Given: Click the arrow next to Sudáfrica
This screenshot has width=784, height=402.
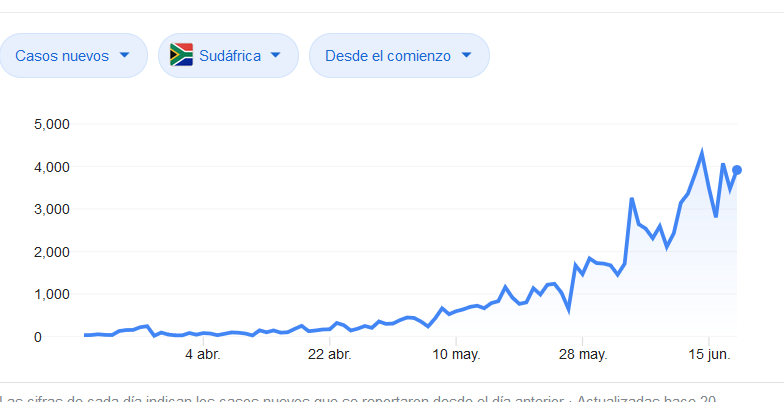Looking at the screenshot, I should tap(276, 55).
